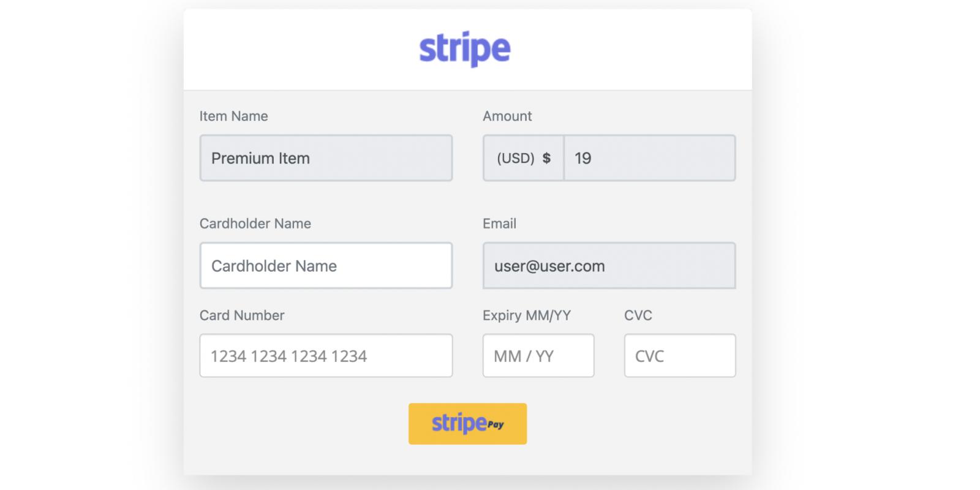980x490 pixels.
Task: Click the "Cardholder Name" label above the input
Action: coord(255,224)
